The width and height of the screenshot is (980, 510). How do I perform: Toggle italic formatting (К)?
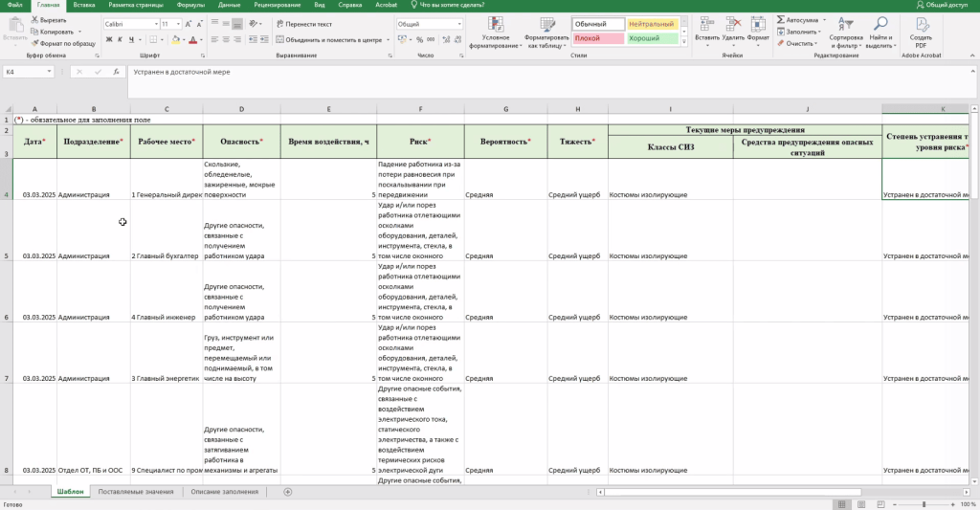[x=120, y=39]
